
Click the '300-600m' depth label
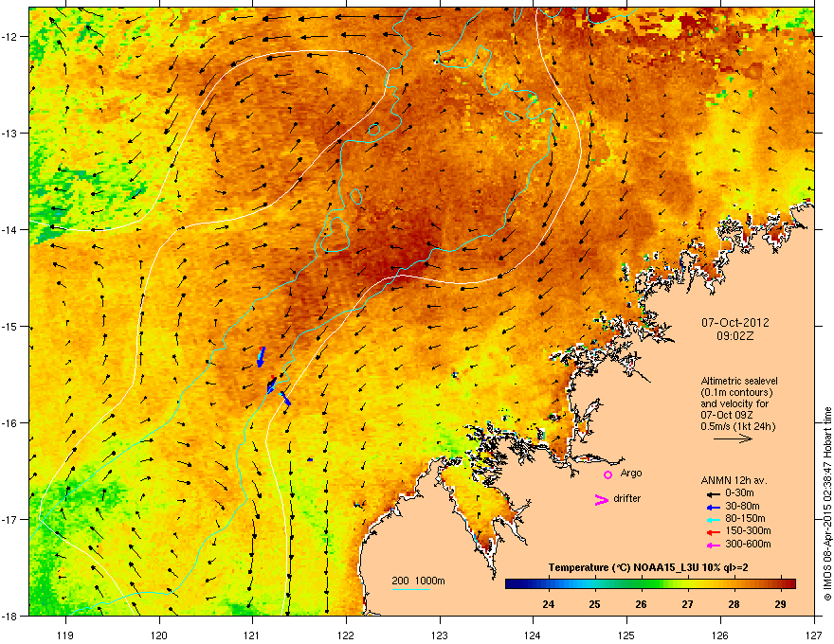tap(748, 544)
